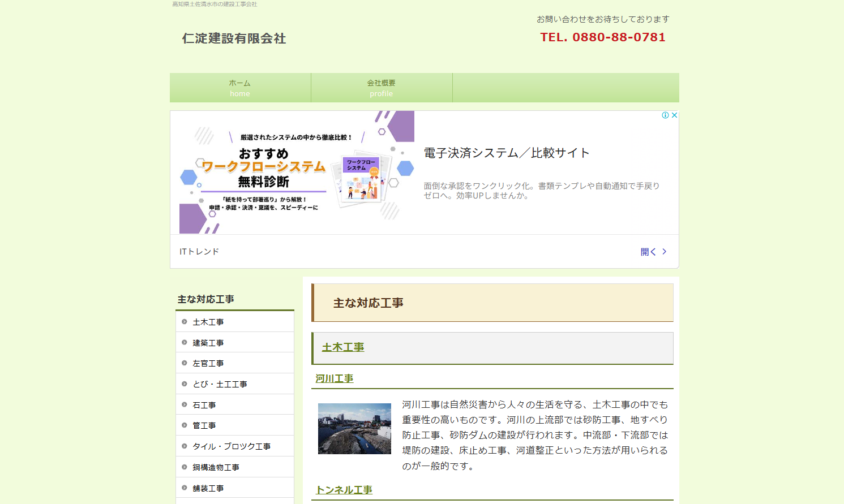Viewport: 844px width, 504px height.
Task: Click the arrow bullet icon beside 土木工事
Action: coord(184,321)
